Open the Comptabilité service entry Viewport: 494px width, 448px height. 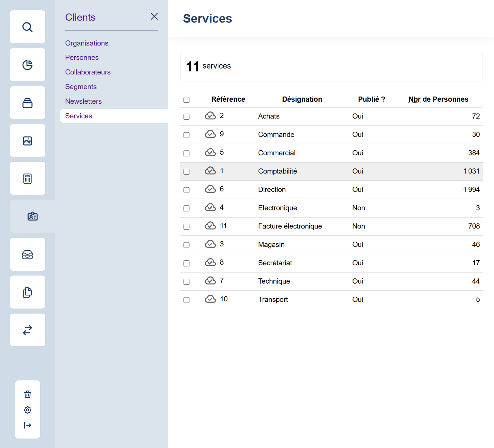(277, 171)
